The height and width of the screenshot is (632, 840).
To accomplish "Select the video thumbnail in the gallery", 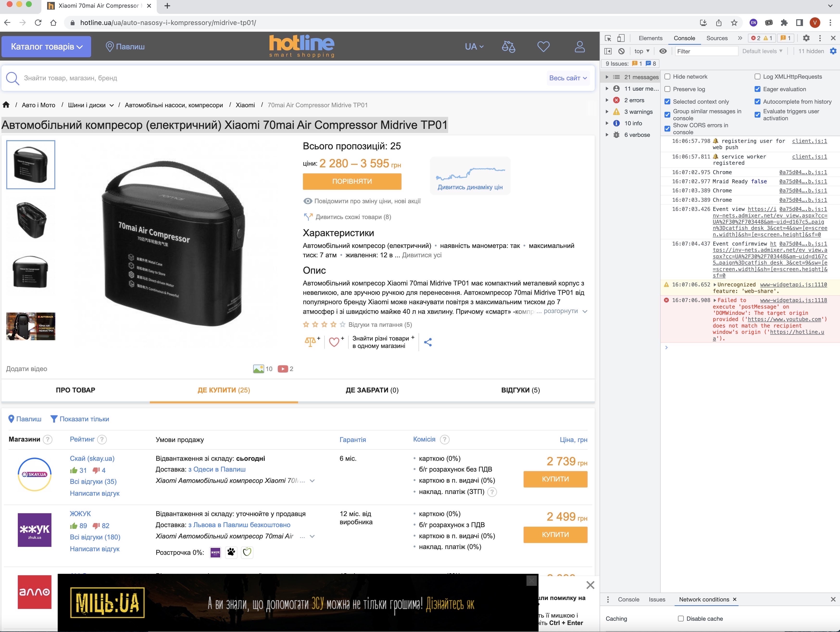I will click(31, 326).
